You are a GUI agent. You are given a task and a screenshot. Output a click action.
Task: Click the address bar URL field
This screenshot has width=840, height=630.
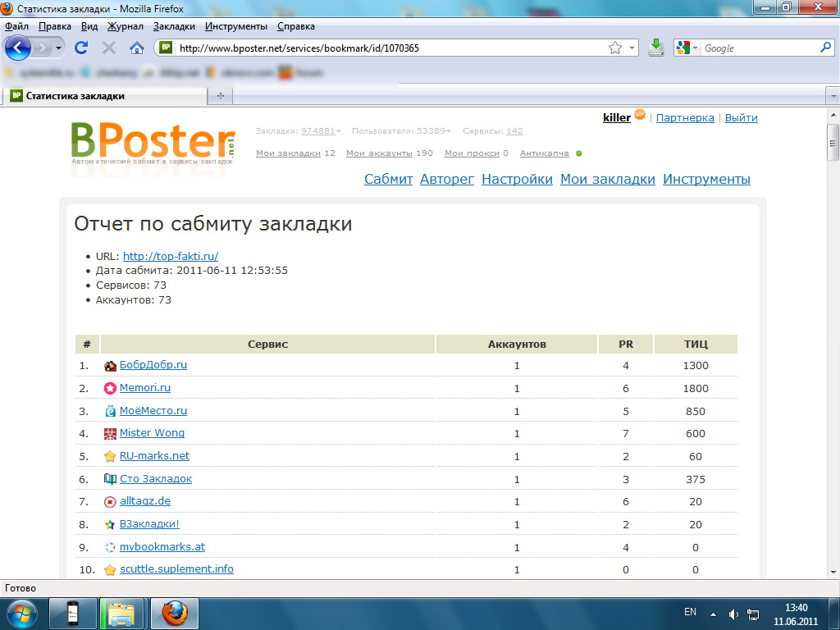[391, 48]
